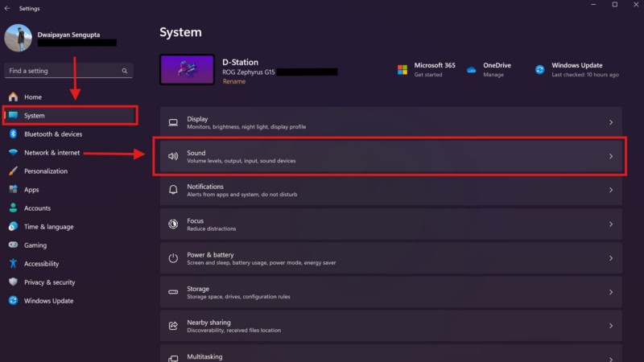Click the Microsoft 365 logo icon
The image size is (644, 362).
[402, 70]
